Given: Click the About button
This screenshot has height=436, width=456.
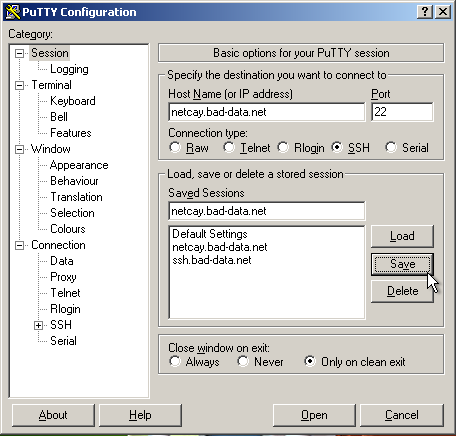Looking at the screenshot, I should 53,415.
